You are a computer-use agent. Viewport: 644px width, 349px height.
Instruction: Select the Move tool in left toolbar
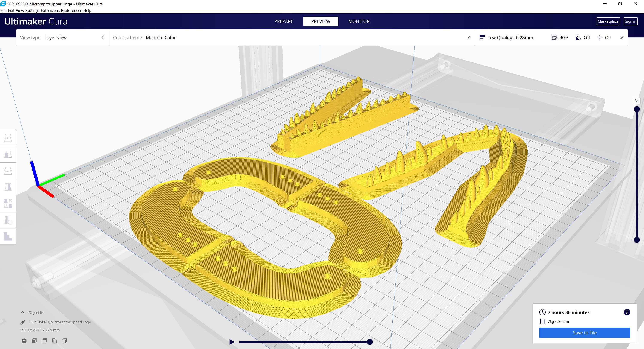point(8,138)
